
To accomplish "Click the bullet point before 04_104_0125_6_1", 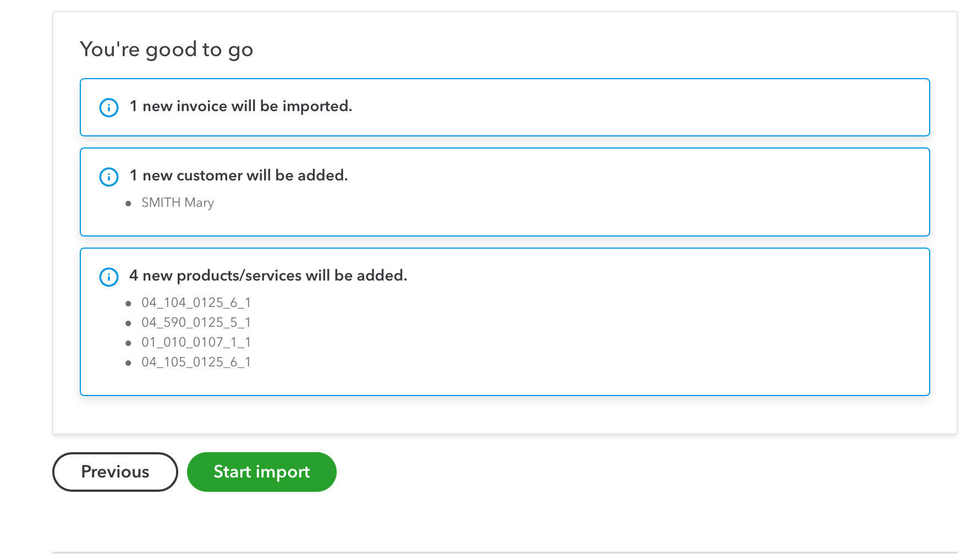I will coord(128,304).
